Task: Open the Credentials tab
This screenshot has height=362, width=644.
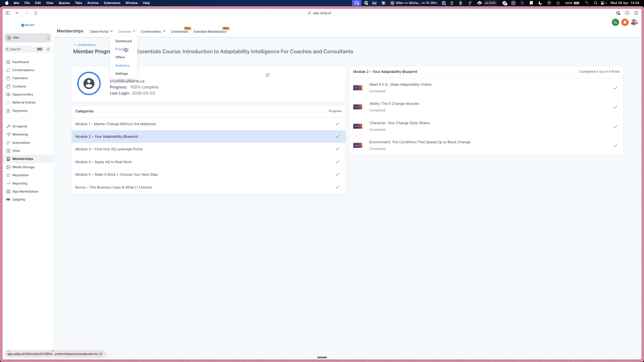Action: (179, 32)
